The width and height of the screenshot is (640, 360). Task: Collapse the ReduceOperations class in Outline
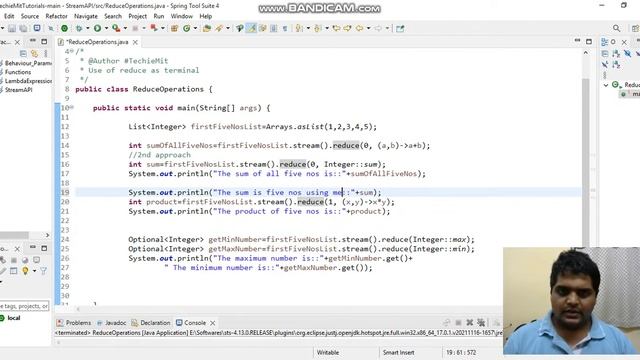(606, 85)
